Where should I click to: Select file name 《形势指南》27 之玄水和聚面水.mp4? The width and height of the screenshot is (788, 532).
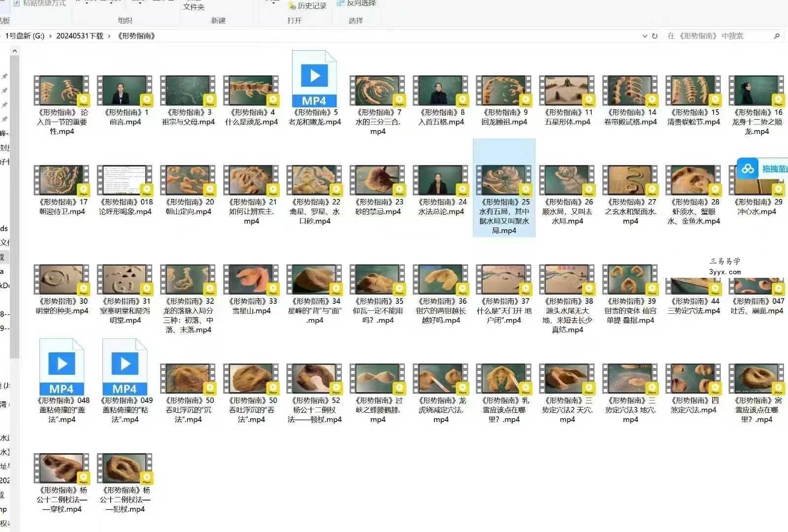630,211
